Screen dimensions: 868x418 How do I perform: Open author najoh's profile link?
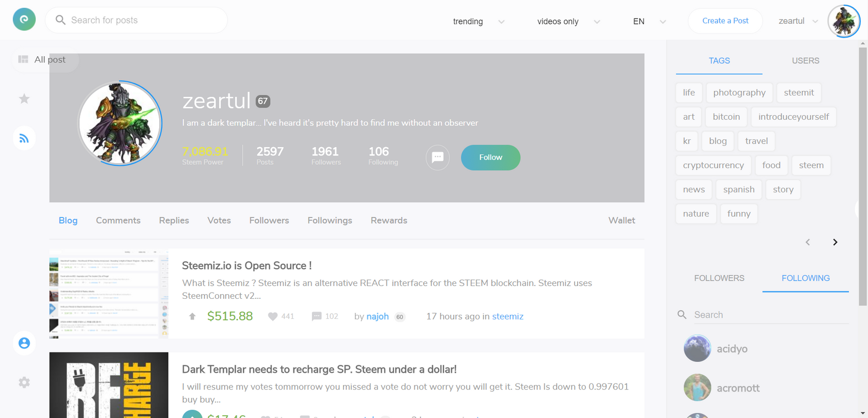tap(377, 316)
